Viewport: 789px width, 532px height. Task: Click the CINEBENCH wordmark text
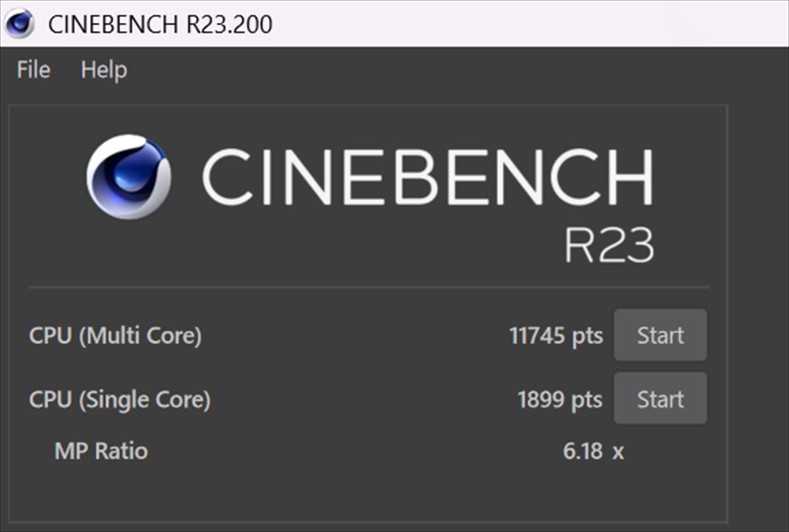[x=427, y=178]
